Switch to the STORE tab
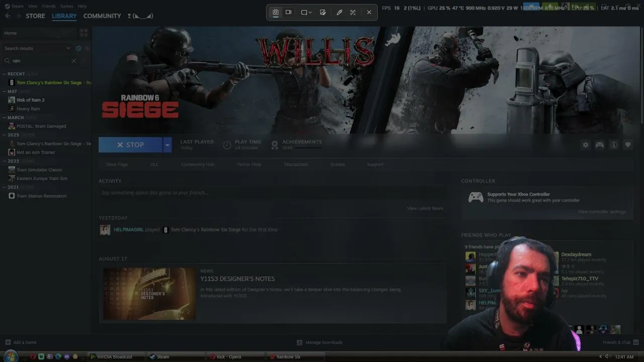Viewport: 644px width, 362px height. (x=35, y=16)
